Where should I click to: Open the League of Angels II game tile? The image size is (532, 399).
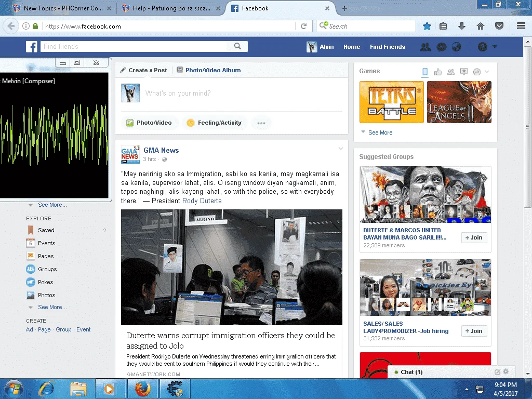pyautogui.click(x=459, y=102)
